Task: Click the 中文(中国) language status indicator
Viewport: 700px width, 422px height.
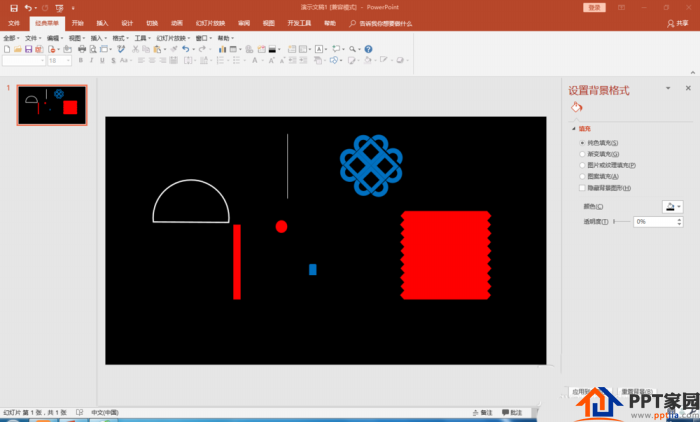Action: [105, 413]
